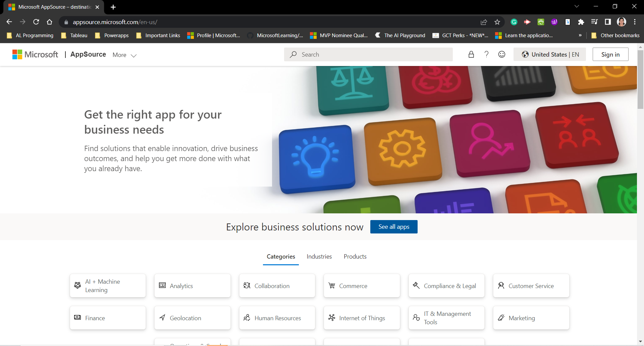Image resolution: width=644 pixels, height=346 pixels.
Task: Show more bookmarks with the double chevron
Action: [x=580, y=35]
